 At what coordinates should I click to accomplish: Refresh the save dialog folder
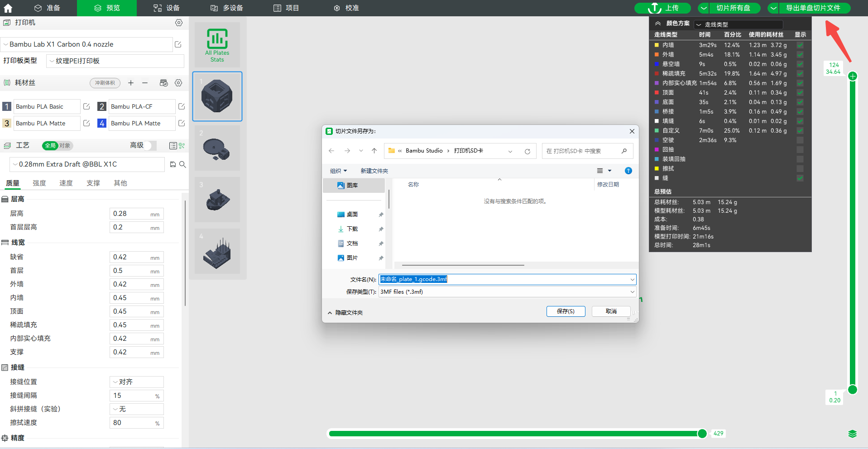point(528,151)
